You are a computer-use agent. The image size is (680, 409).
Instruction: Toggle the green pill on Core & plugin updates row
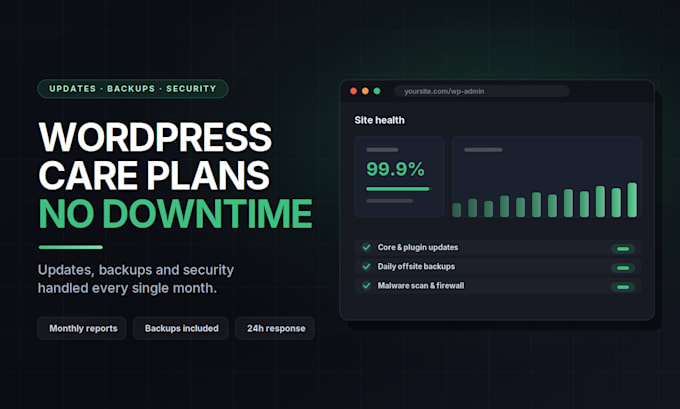pos(623,249)
